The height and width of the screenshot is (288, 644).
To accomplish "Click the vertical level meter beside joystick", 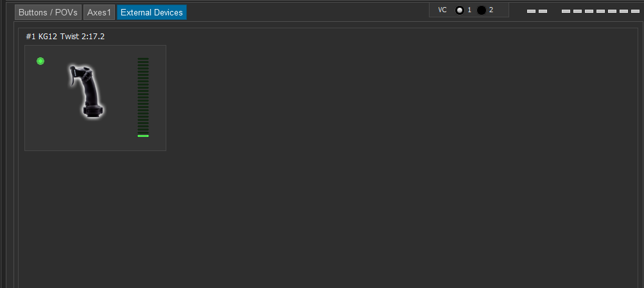I will (x=143, y=97).
